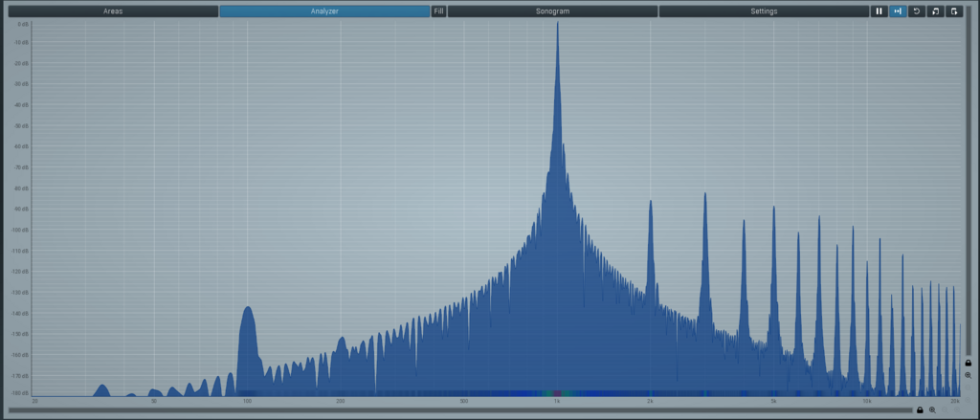The width and height of the screenshot is (980, 420).
Task: Click the -180 dB label at the axis bottom
Action: tap(21, 393)
